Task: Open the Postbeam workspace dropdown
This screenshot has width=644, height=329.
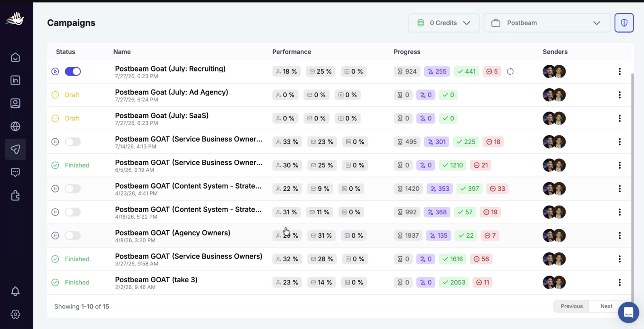Action: [547, 23]
